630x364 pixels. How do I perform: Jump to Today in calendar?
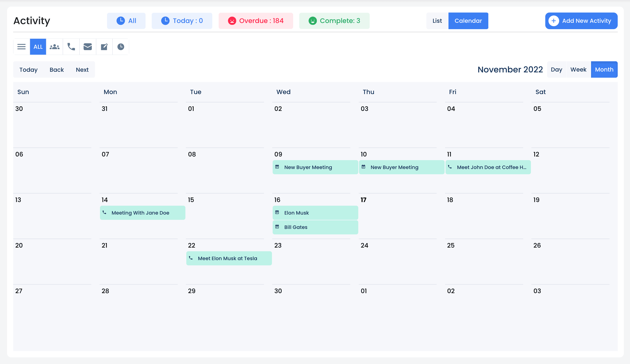coord(28,70)
